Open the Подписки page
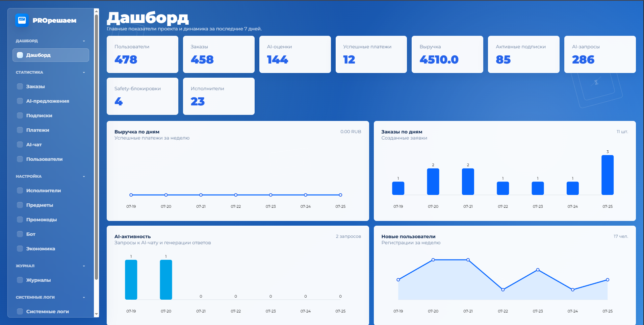The width and height of the screenshot is (644, 325). point(51,116)
